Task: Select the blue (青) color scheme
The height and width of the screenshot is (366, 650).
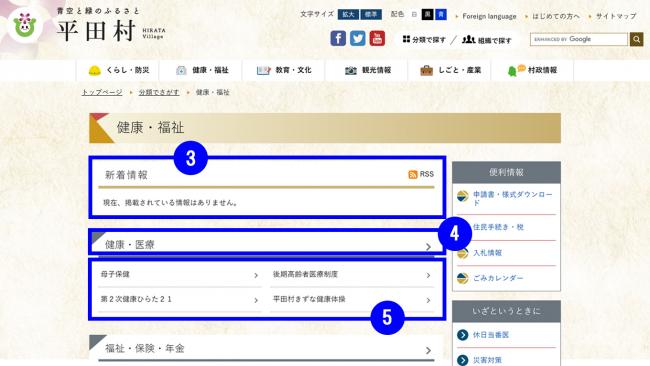Action: pyautogui.click(x=441, y=15)
